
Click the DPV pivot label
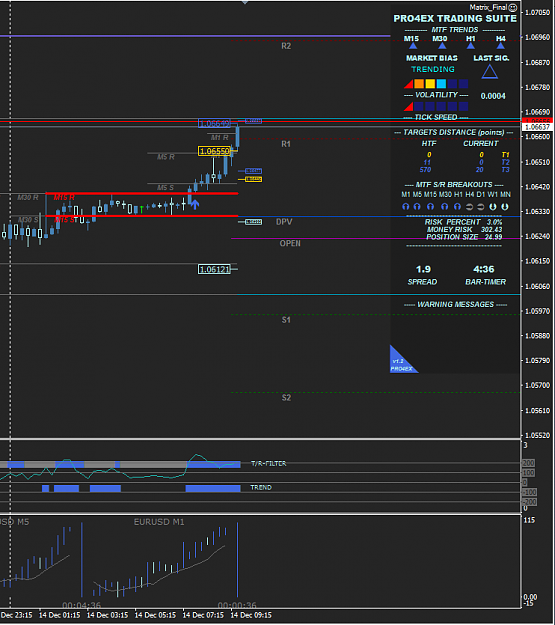click(x=284, y=222)
